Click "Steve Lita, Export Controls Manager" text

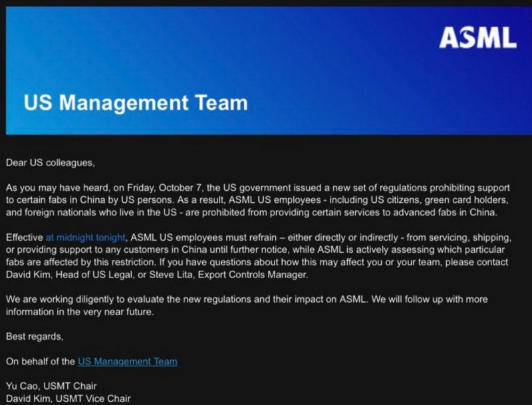(225, 275)
